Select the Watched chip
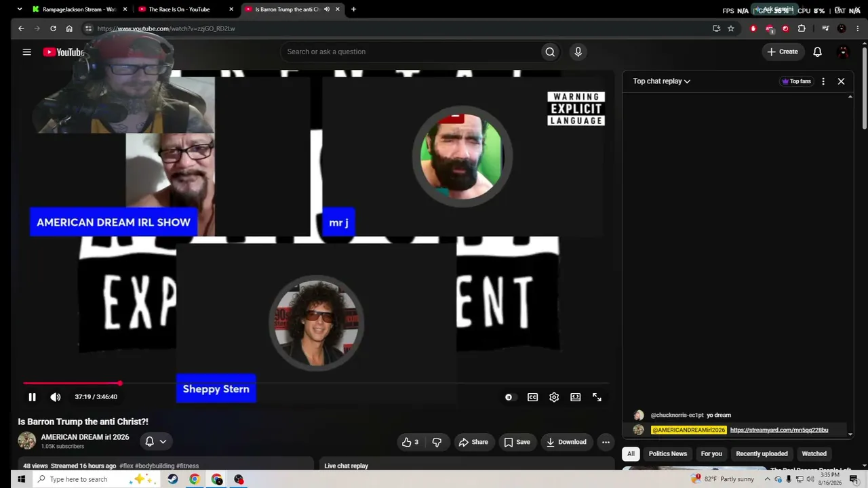868x488 pixels. point(814,454)
